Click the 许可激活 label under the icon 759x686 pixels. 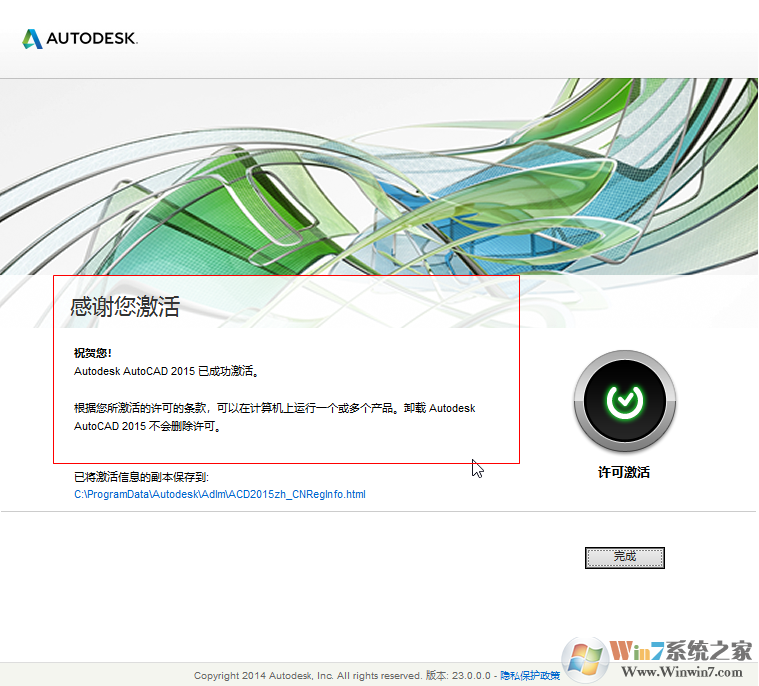(x=624, y=473)
